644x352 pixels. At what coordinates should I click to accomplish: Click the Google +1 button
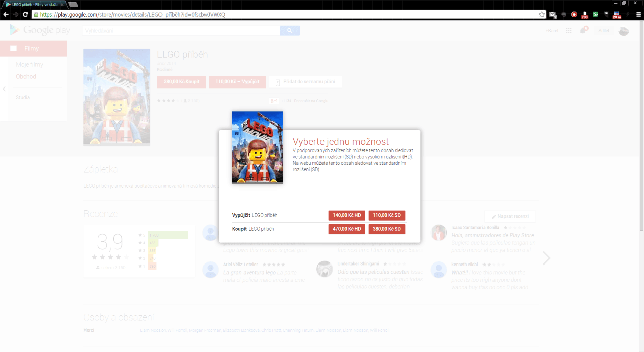click(x=274, y=101)
